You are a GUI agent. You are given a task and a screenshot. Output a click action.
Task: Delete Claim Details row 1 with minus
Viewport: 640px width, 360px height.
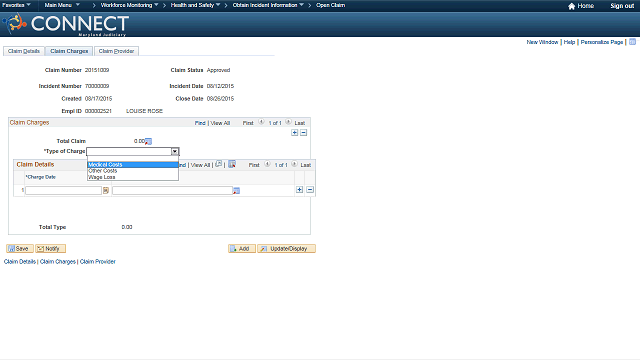tap(310, 190)
